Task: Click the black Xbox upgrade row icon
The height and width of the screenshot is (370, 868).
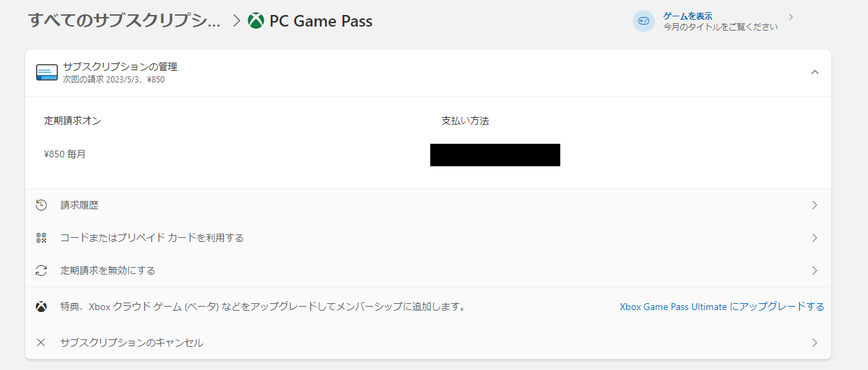Action: click(x=42, y=307)
